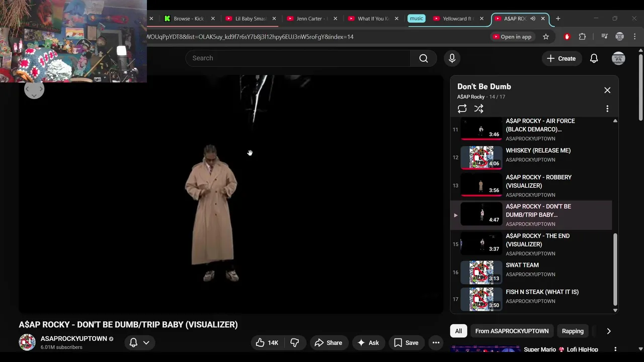644x362 pixels.
Task: Open the browser profile icon
Action: [620, 37]
